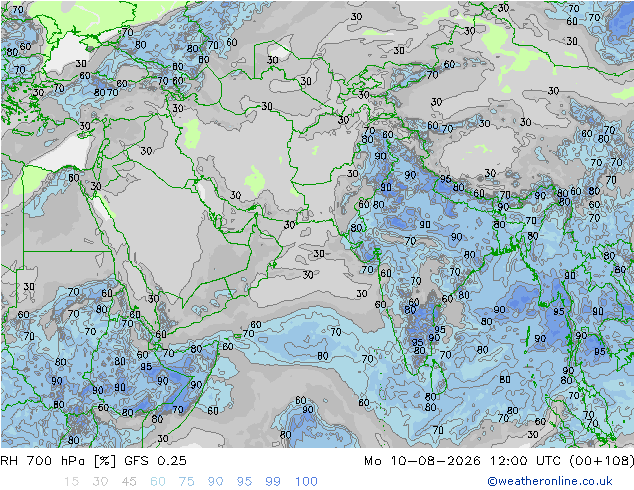Select the 99 legend value
Viewport: 634px width, 490px height.
[x=273, y=482]
